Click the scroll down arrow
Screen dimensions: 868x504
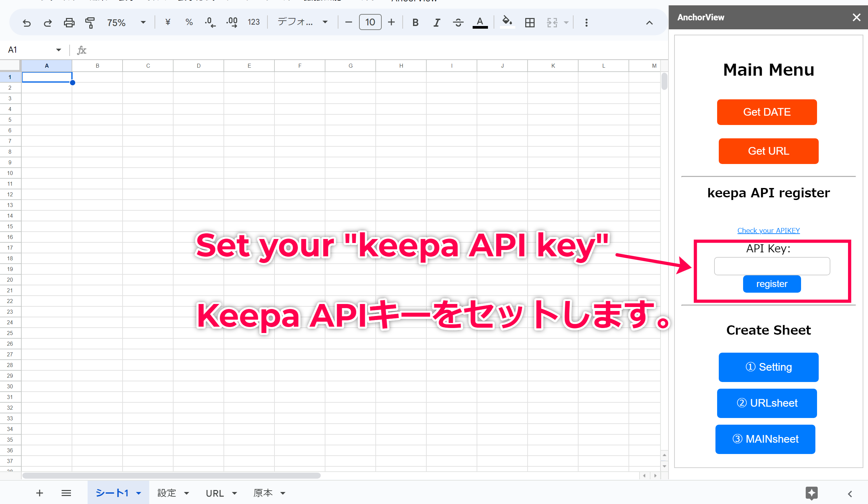pos(664,466)
